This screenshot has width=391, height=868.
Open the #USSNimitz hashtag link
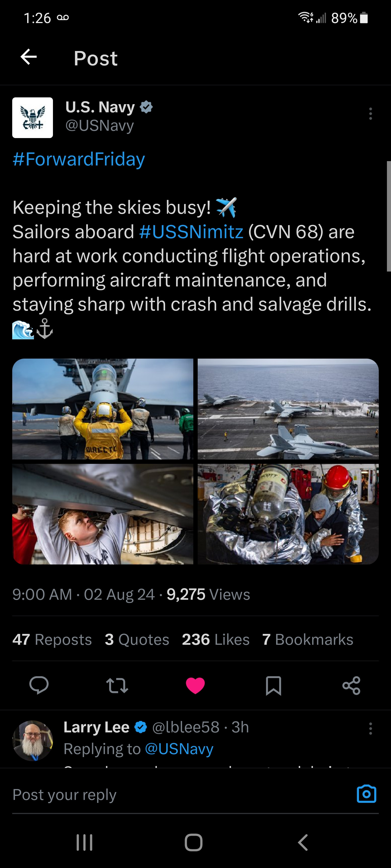(x=191, y=232)
